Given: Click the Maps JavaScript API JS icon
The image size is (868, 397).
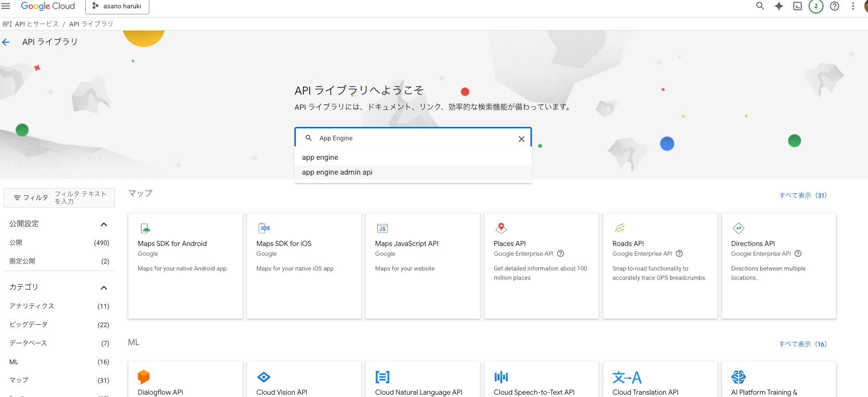Looking at the screenshot, I should [382, 228].
